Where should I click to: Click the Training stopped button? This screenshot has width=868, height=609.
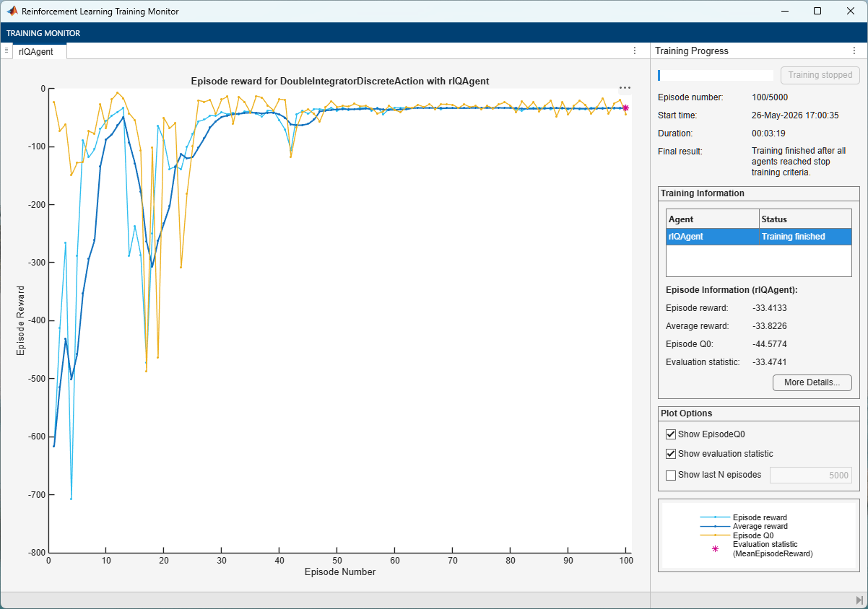click(x=820, y=75)
